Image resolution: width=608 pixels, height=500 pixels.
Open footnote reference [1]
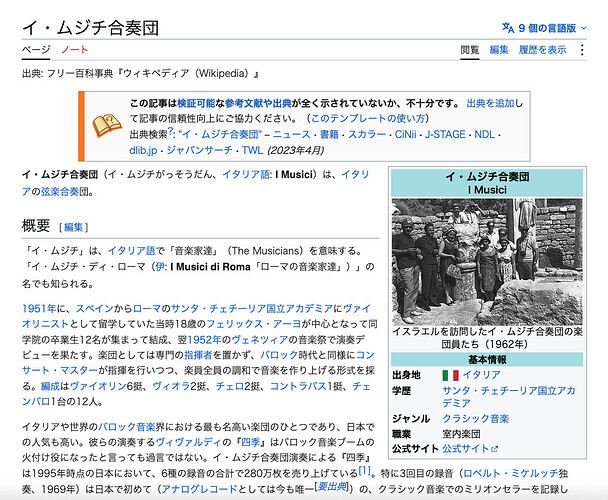(364, 471)
